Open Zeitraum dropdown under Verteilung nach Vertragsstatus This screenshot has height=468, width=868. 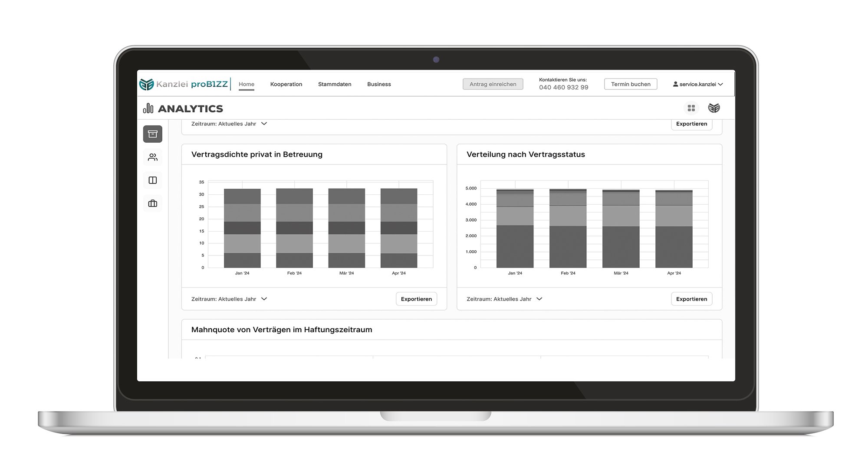click(x=504, y=299)
